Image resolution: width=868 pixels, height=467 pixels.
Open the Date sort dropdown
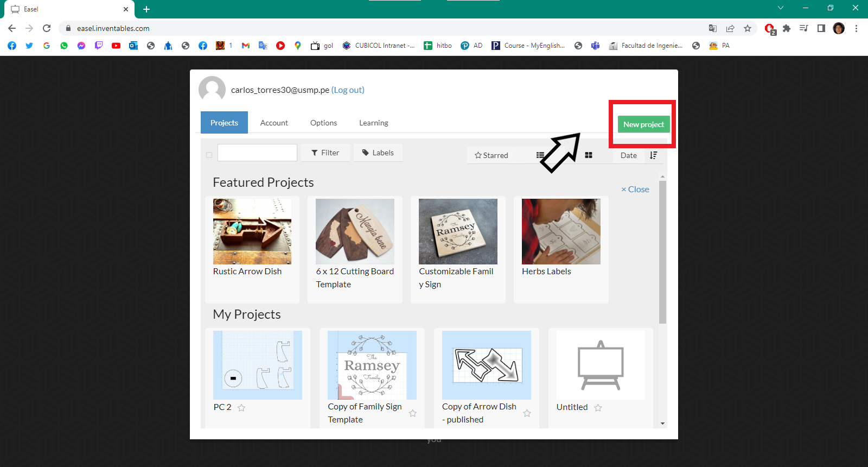tap(629, 155)
